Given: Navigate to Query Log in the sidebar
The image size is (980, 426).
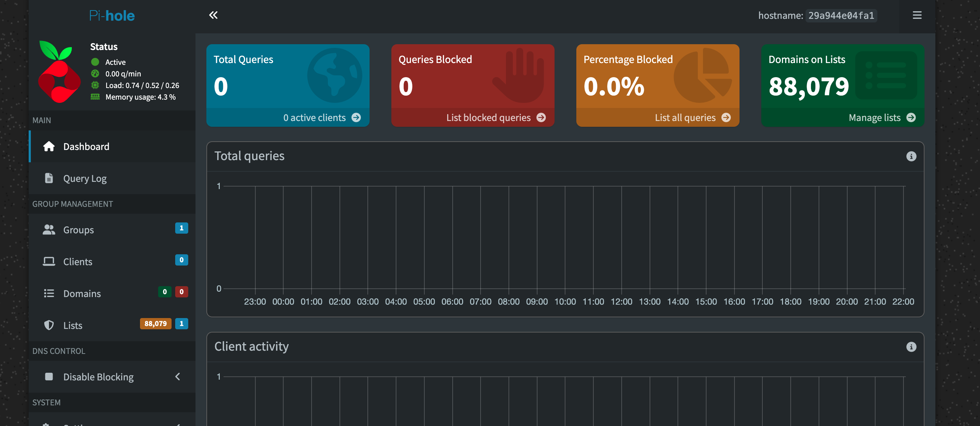Looking at the screenshot, I should [x=85, y=178].
